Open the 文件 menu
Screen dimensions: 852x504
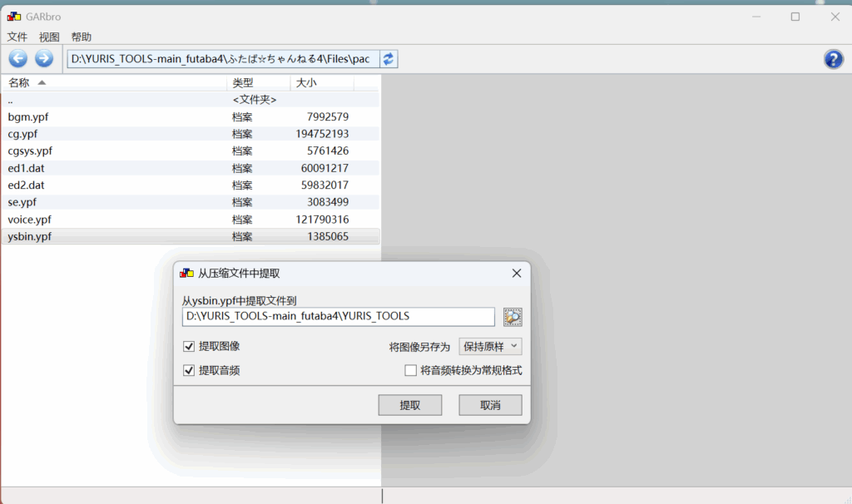[17, 37]
